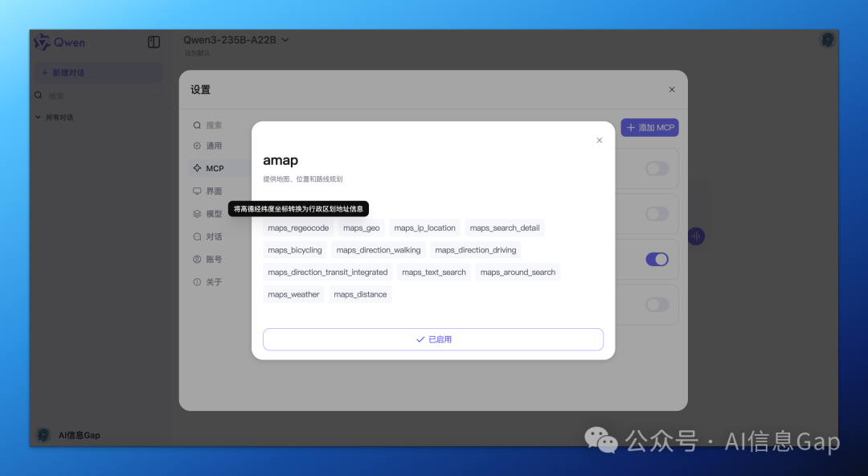
Task: Click the Qwen logo
Action: coord(59,42)
